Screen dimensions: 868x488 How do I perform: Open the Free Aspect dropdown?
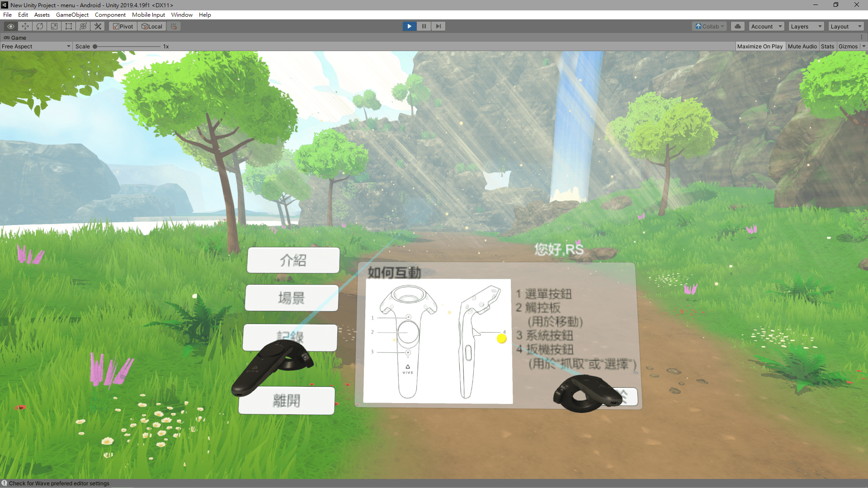coord(36,46)
